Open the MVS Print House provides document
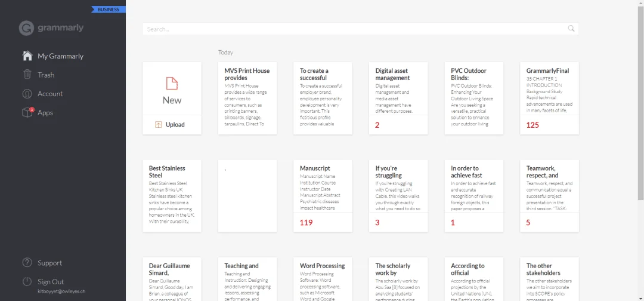This screenshot has width=644, height=301. pos(247,99)
